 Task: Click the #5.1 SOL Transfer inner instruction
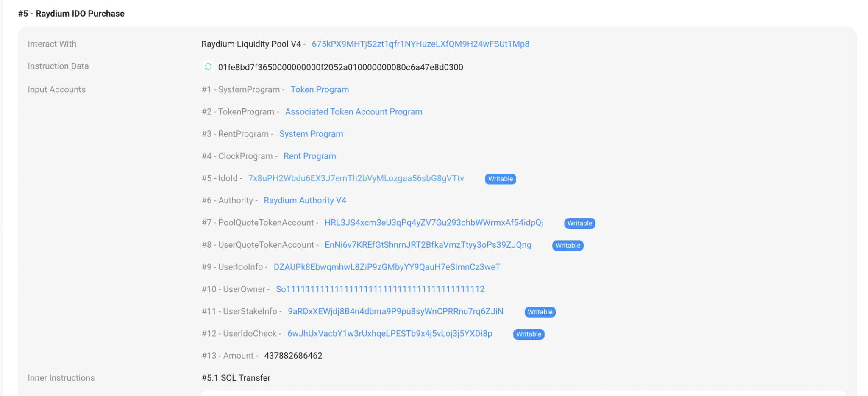coord(236,378)
